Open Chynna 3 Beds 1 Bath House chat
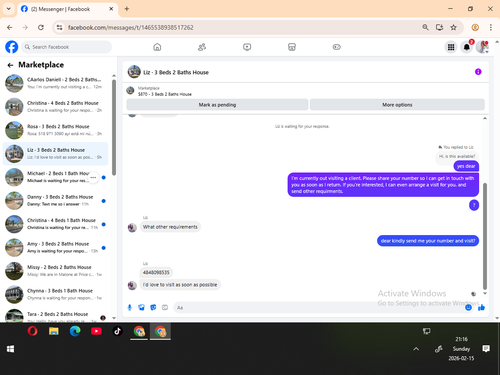 tap(55, 294)
